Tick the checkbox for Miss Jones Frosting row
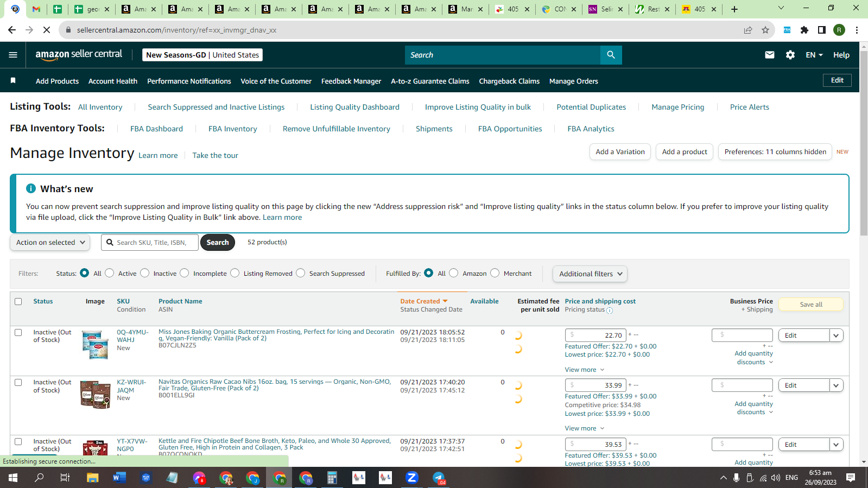The width and height of the screenshot is (868, 488). (18, 332)
